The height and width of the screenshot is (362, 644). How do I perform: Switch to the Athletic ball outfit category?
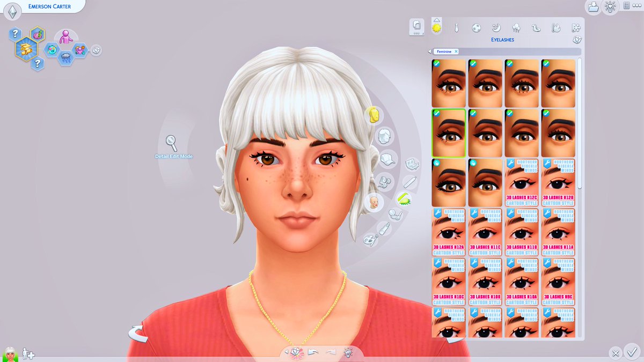click(x=476, y=28)
